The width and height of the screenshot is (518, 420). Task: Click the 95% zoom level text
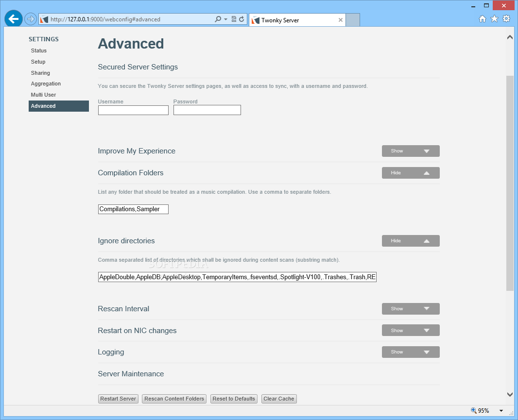point(483,411)
